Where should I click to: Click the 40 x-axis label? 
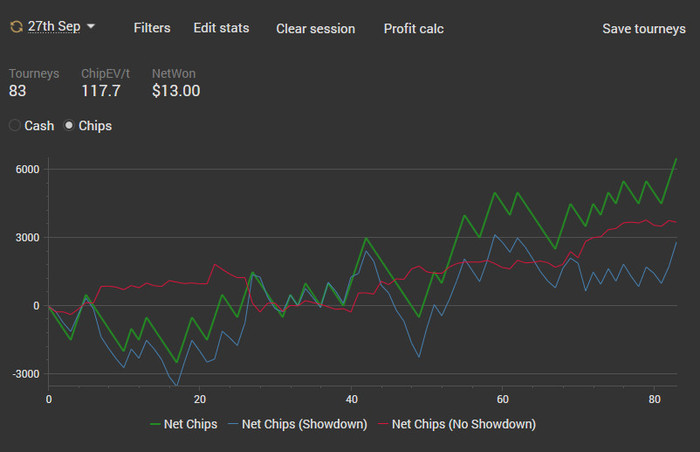351,399
